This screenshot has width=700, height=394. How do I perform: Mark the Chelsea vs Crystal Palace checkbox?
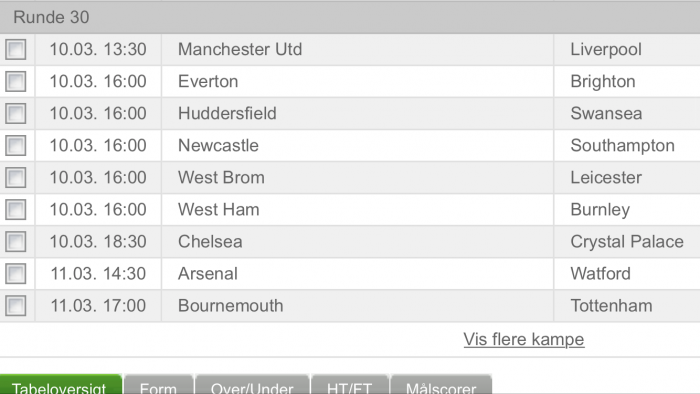pos(16,242)
